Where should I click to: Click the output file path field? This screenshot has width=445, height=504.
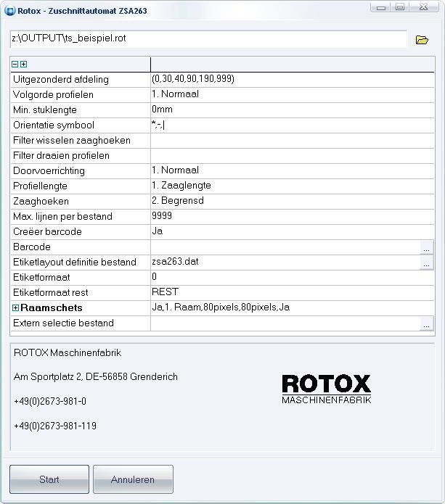pos(208,39)
